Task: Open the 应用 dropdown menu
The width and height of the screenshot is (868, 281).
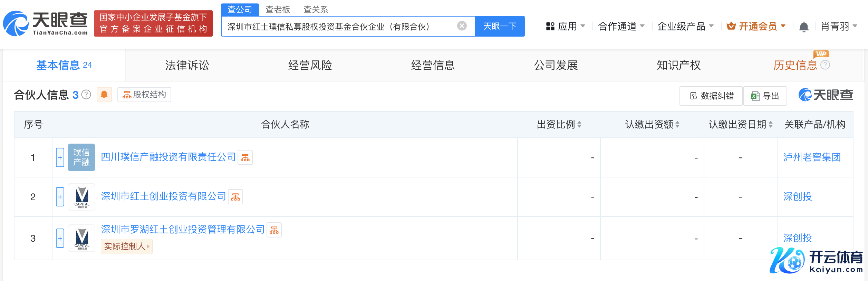Action: click(x=566, y=26)
